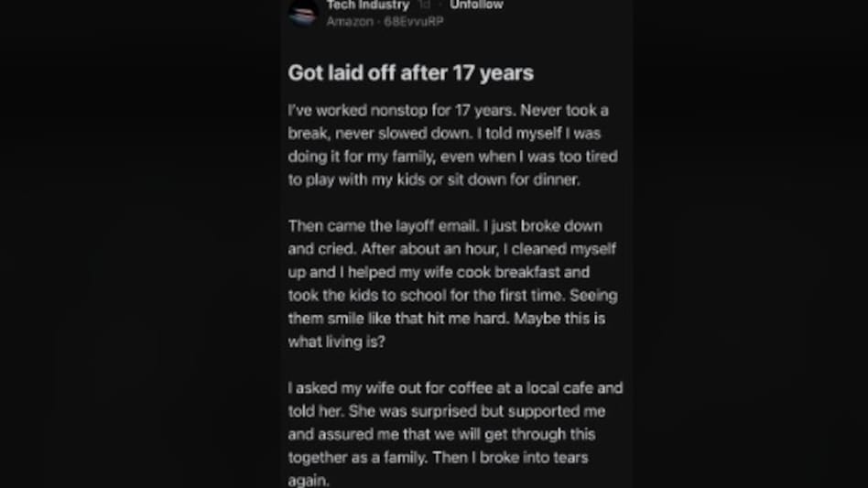Open the "Got laid off after 17 years" title
868x488 pixels.
[x=410, y=73]
